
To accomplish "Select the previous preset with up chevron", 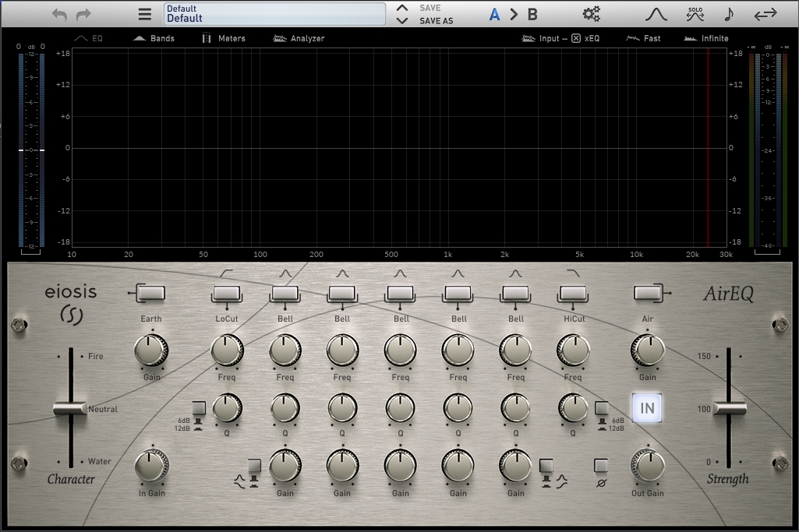I will click(402, 8).
